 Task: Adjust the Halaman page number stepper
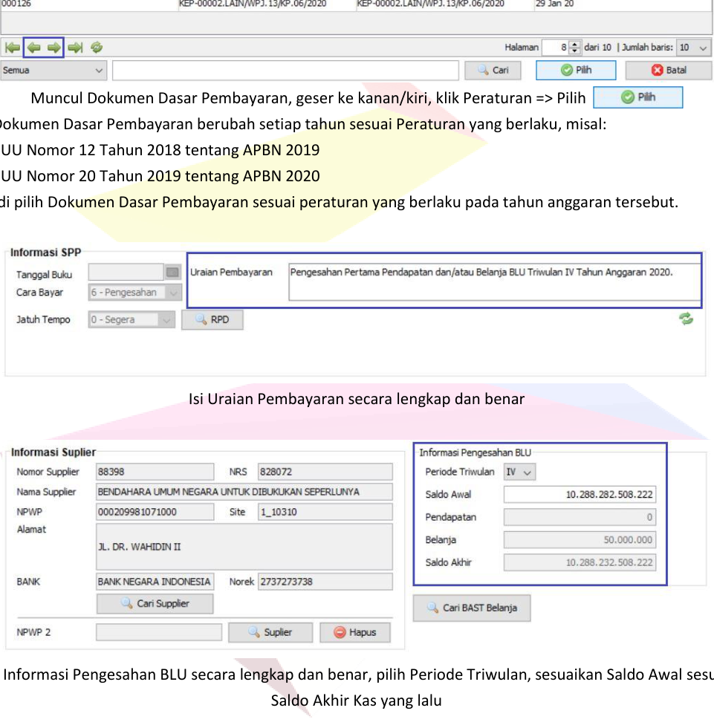[x=574, y=48]
